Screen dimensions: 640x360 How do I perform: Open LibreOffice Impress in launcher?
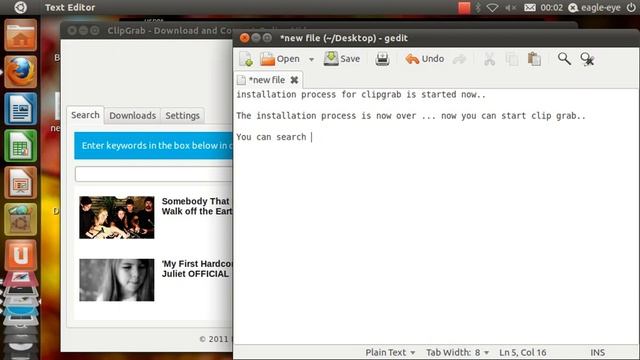point(21,182)
